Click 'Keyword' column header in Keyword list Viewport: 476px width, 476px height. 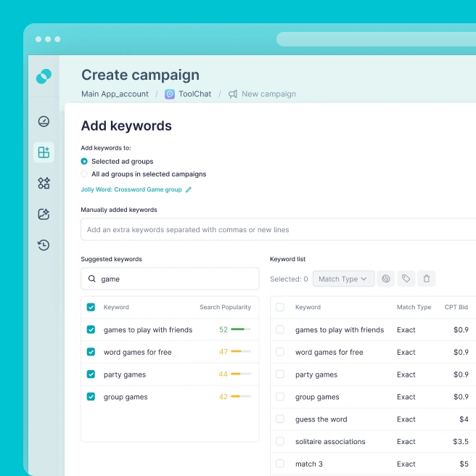[x=308, y=307]
